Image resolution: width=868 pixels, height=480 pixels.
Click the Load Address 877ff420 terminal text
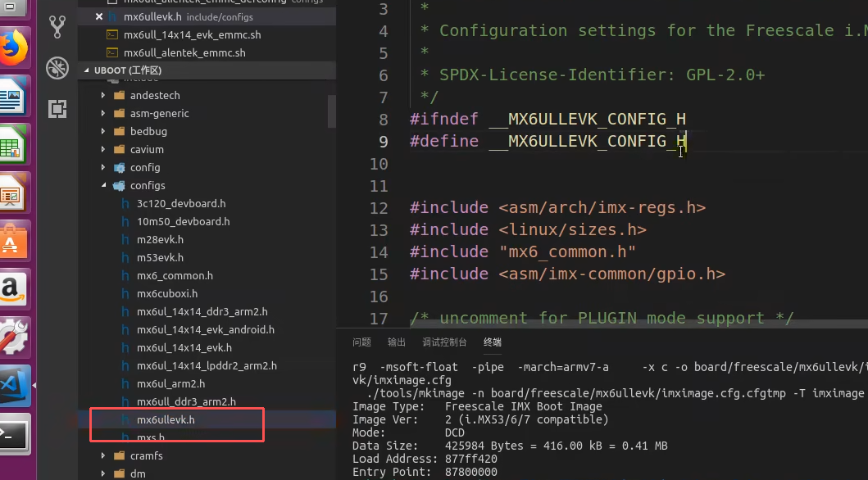(x=425, y=459)
